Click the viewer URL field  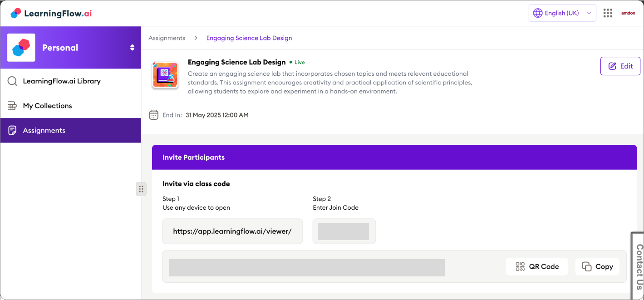(232, 231)
